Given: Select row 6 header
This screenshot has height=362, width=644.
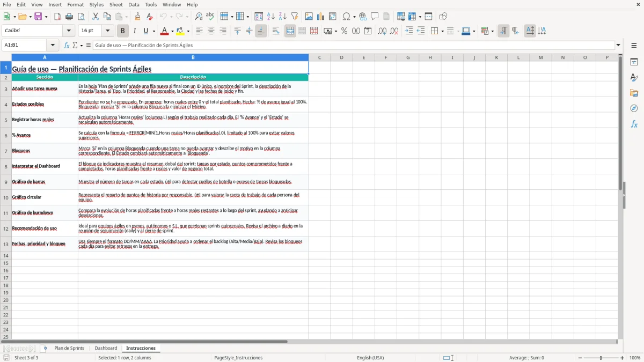Looking at the screenshot, I should (6, 135).
